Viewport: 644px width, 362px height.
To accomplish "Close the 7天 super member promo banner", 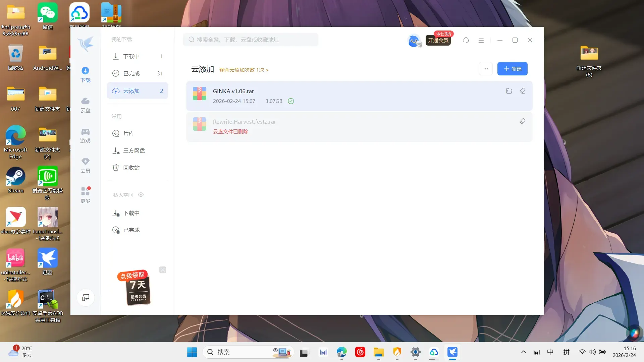I will [163, 270].
